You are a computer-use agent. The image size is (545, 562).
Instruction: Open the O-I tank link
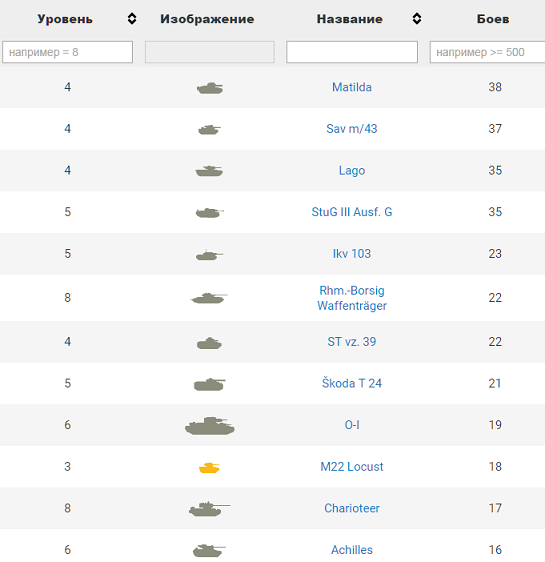click(352, 425)
